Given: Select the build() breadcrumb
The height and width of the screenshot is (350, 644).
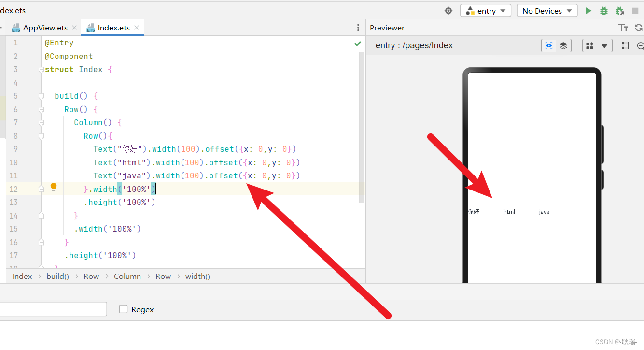Looking at the screenshot, I should click(57, 277).
